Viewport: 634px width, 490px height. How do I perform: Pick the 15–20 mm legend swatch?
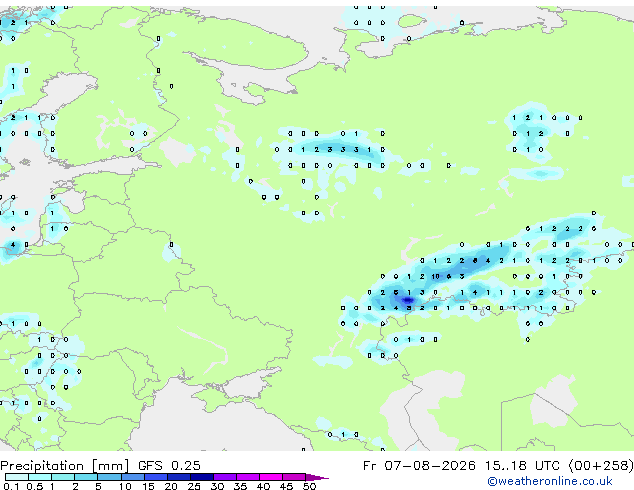point(155,477)
